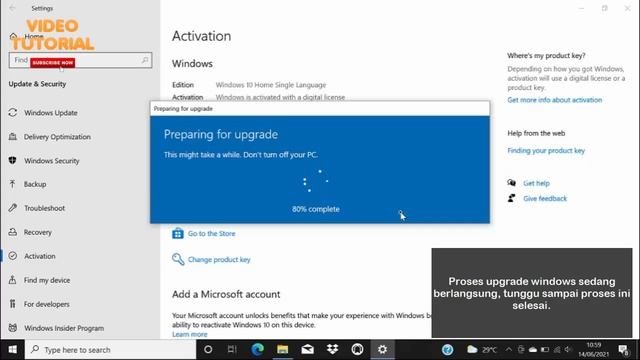
Task: Open Learn more link
Action: tap(190, 334)
